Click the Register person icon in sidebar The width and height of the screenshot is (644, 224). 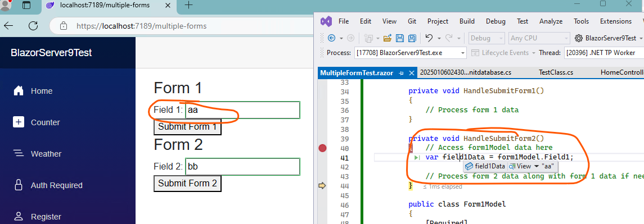click(19, 216)
